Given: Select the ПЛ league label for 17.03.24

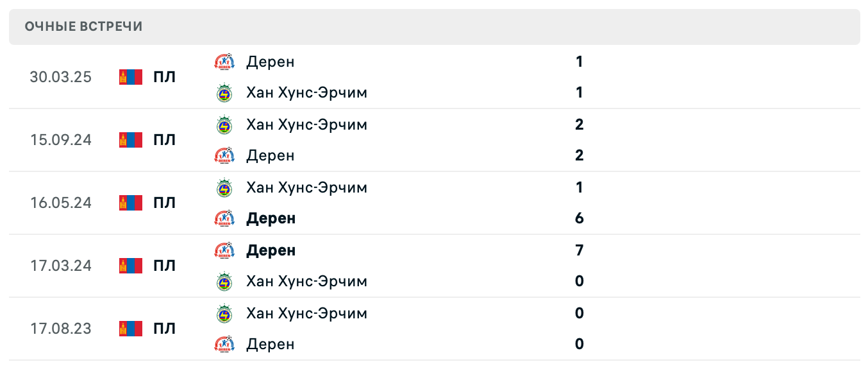Looking at the screenshot, I should tap(164, 266).
